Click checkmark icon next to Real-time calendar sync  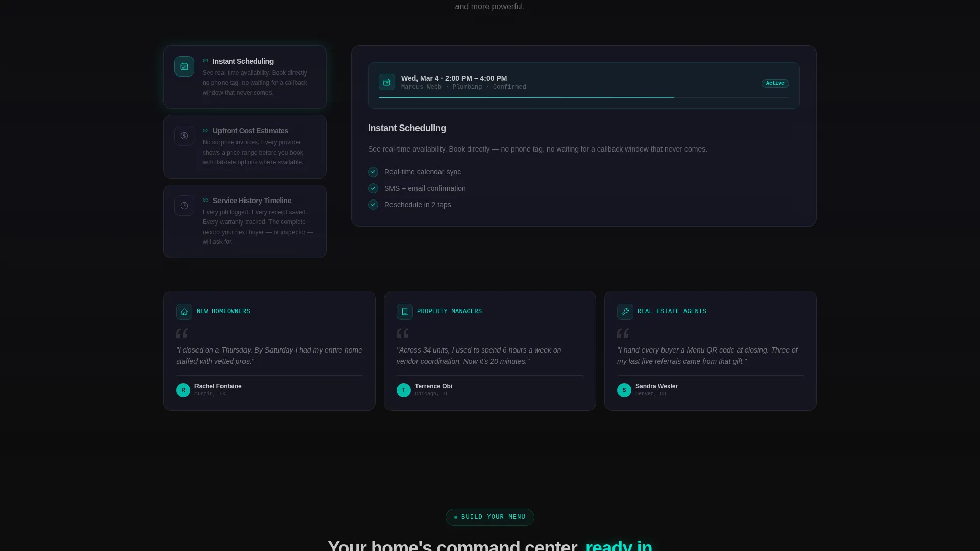coord(373,172)
